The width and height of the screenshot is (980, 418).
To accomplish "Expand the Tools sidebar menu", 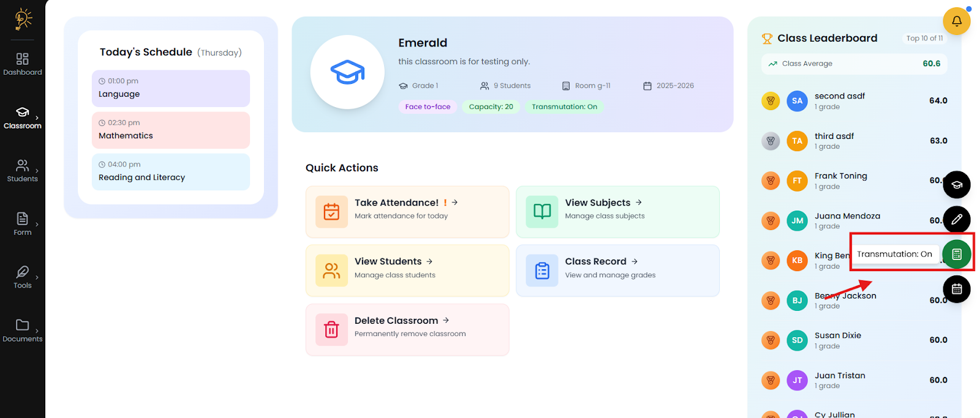I will pos(23,277).
